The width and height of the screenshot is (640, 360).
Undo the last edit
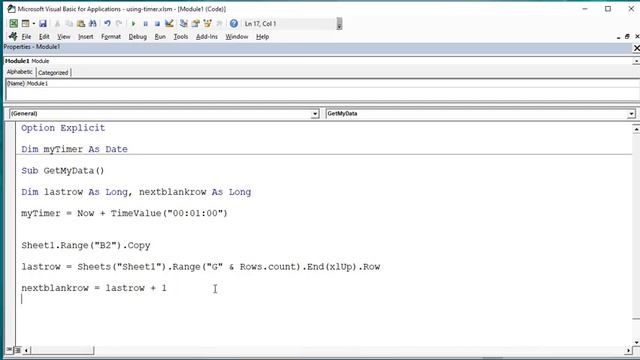pos(107,24)
